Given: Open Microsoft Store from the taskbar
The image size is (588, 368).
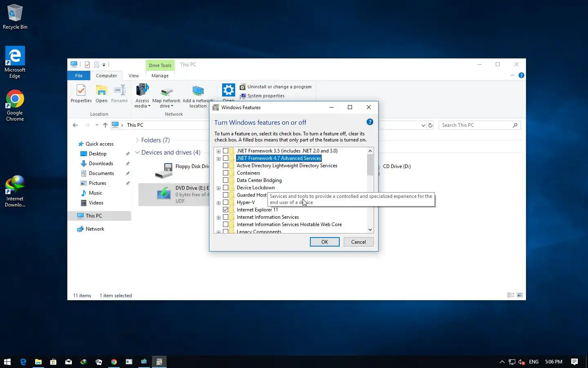Looking at the screenshot, I should click(x=53, y=362).
